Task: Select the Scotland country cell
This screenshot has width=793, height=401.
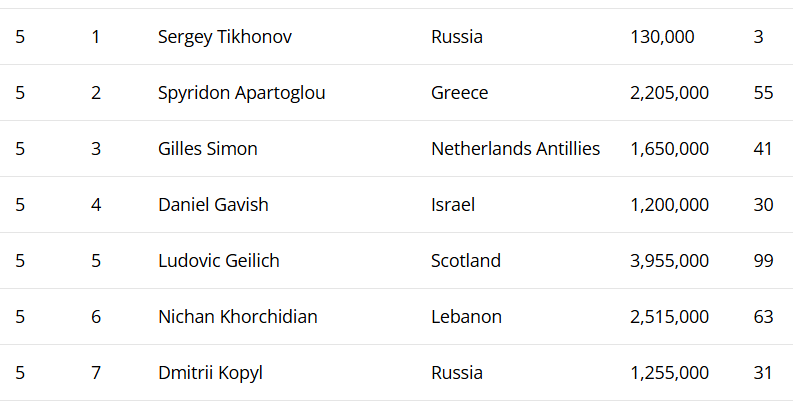Action: click(x=465, y=261)
